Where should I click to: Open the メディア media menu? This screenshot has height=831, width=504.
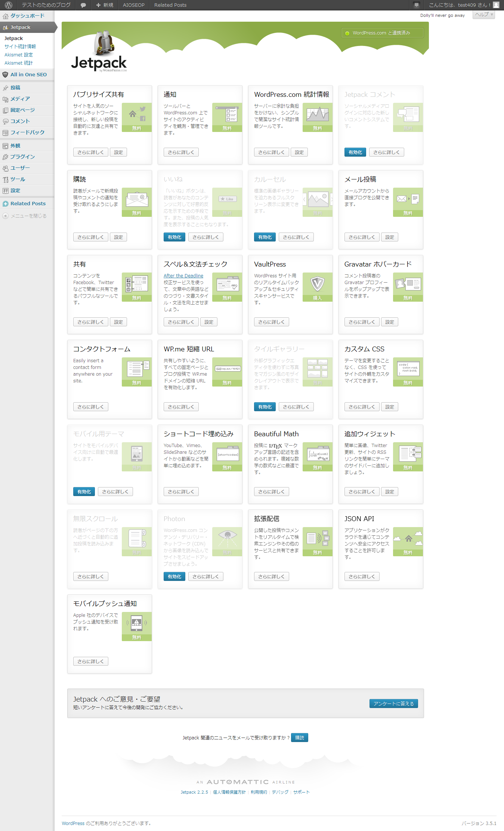[x=27, y=99]
